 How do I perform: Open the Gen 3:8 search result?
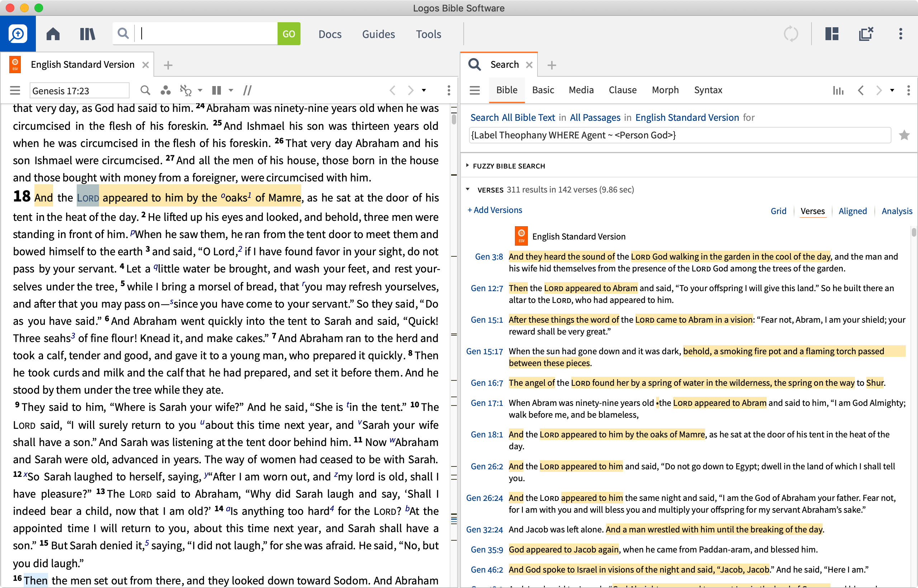pyautogui.click(x=489, y=257)
